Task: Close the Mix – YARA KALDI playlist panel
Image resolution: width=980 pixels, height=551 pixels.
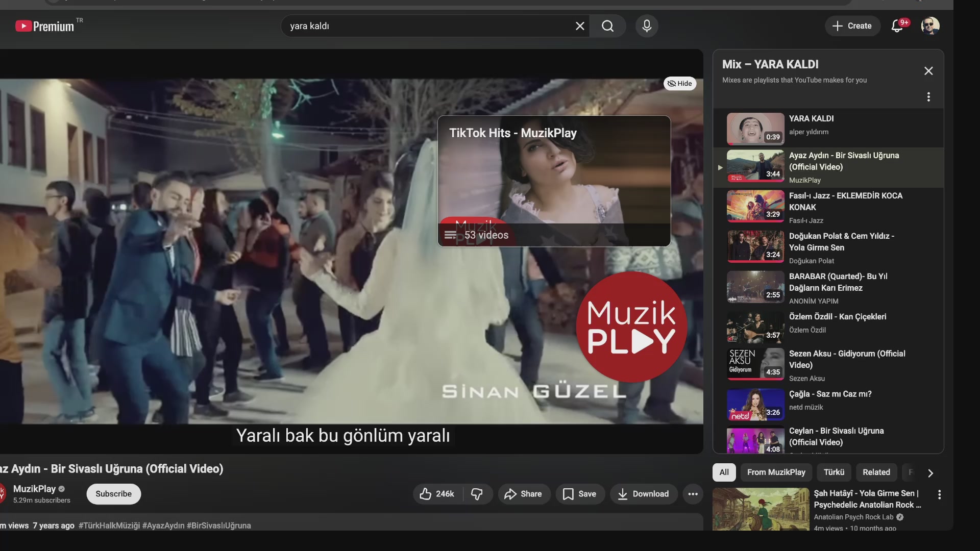Action: [928, 71]
